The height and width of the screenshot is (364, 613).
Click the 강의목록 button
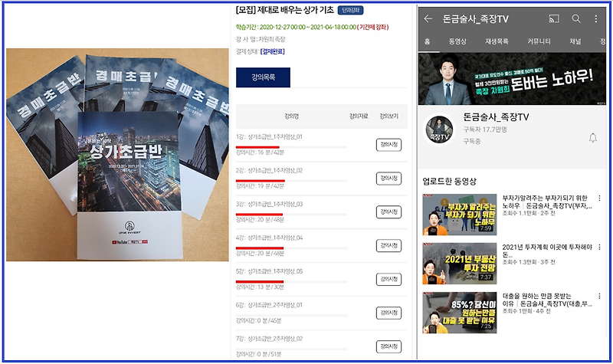(x=263, y=77)
